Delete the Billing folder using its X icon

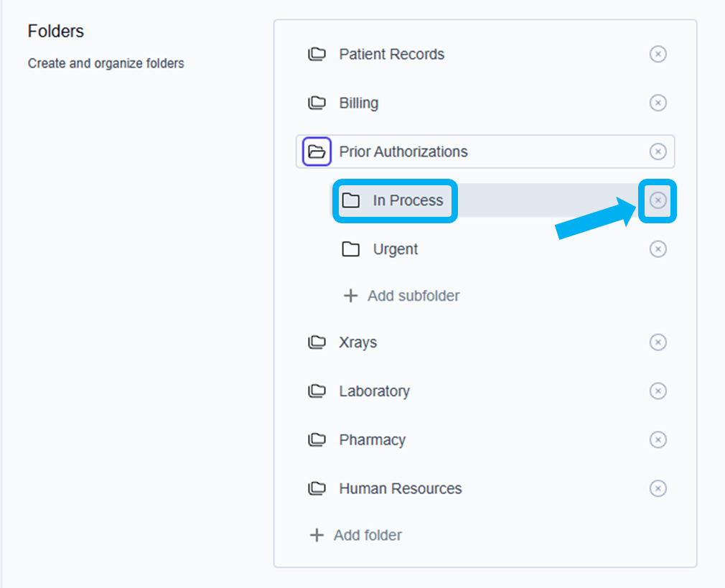(658, 103)
